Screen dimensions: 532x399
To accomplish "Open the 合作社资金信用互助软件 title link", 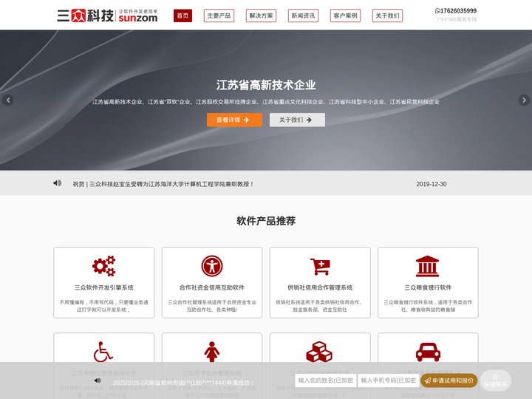I will point(212,287).
